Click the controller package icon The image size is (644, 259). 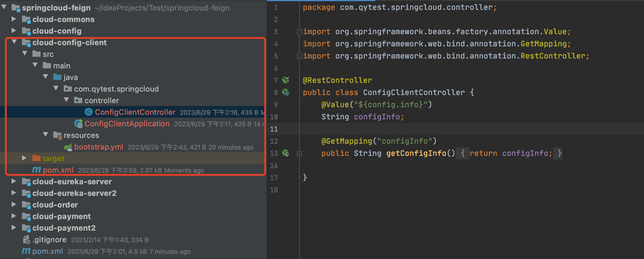click(x=78, y=100)
